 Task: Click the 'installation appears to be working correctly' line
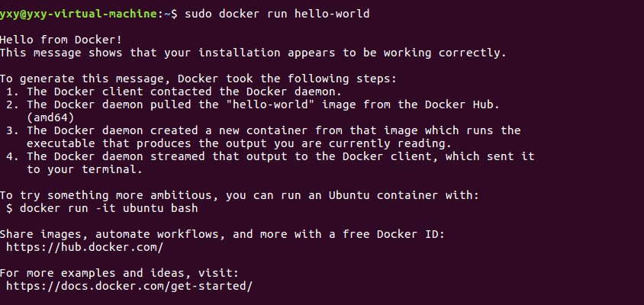click(252, 53)
